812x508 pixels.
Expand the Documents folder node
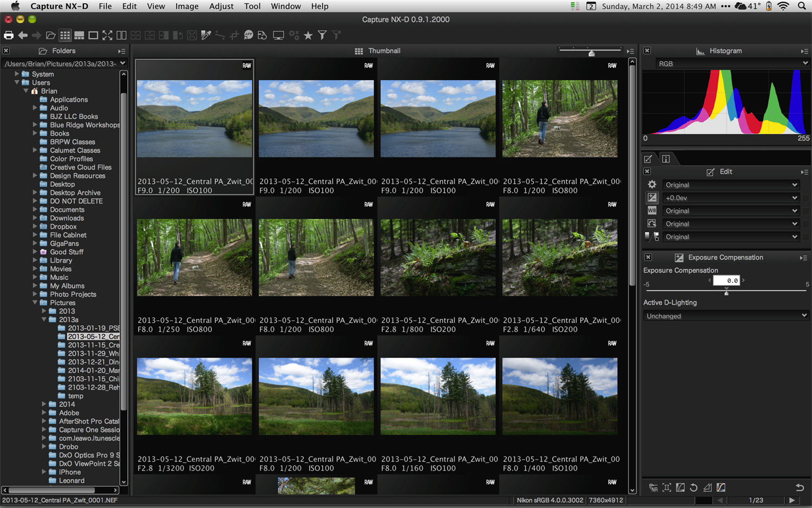click(35, 210)
